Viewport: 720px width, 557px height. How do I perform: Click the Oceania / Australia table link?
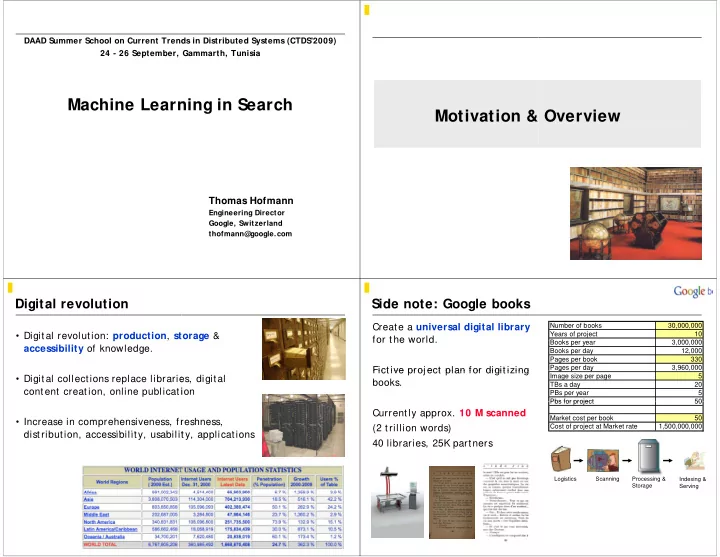[x=104, y=537]
